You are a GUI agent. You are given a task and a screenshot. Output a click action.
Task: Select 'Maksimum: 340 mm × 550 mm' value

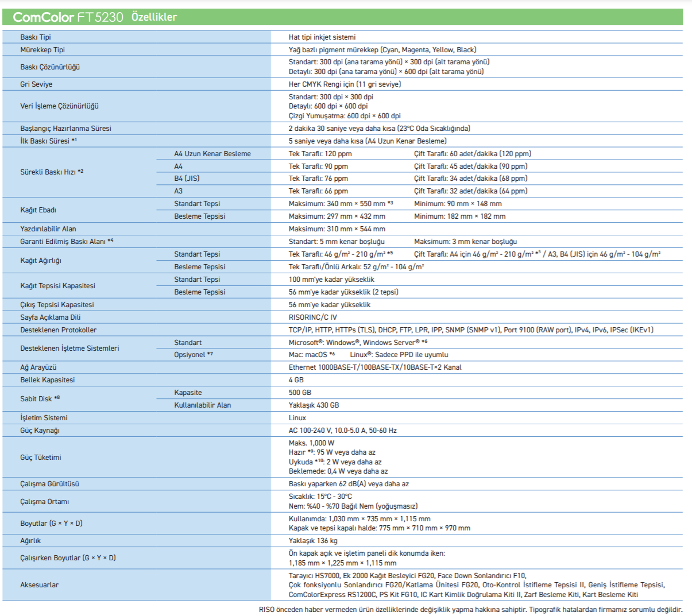(341, 204)
